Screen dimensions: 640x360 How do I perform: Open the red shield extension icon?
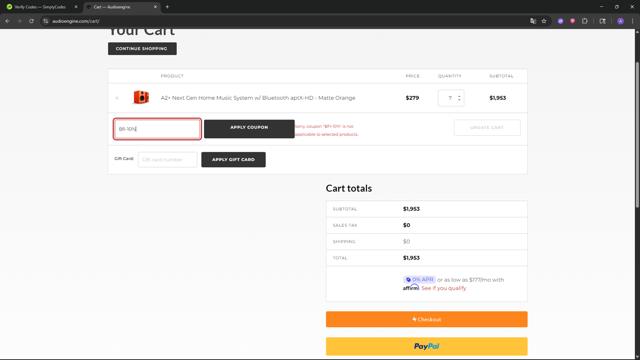coord(573,21)
